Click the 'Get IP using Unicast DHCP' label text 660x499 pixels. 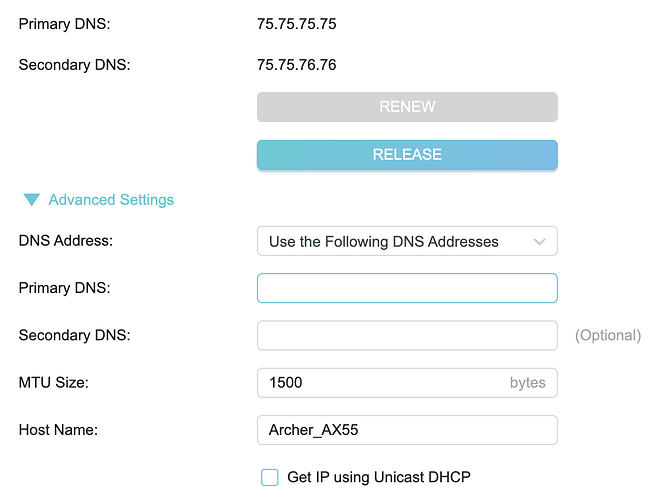(378, 477)
